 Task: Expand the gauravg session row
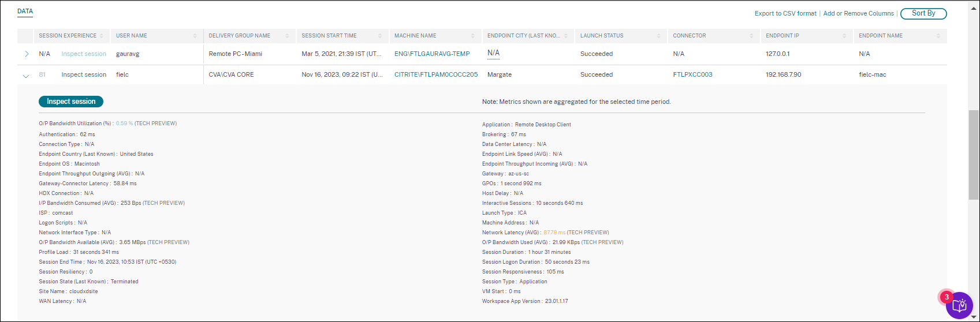coord(26,54)
